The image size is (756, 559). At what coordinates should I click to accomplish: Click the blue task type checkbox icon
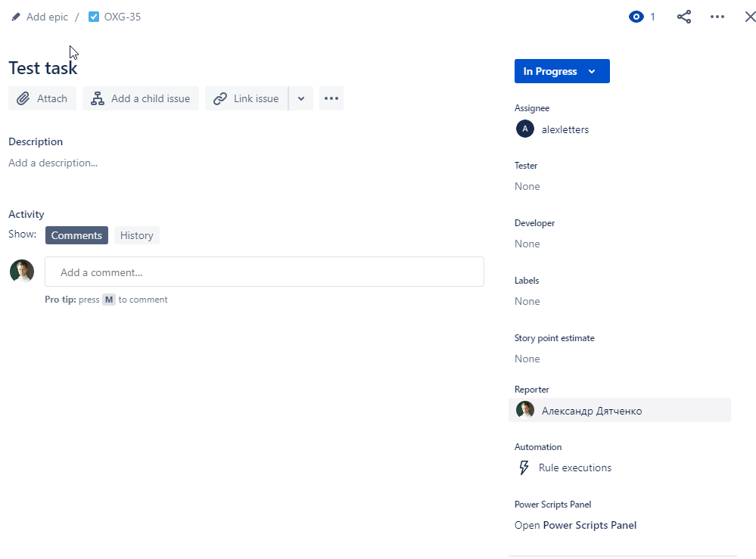point(94,17)
